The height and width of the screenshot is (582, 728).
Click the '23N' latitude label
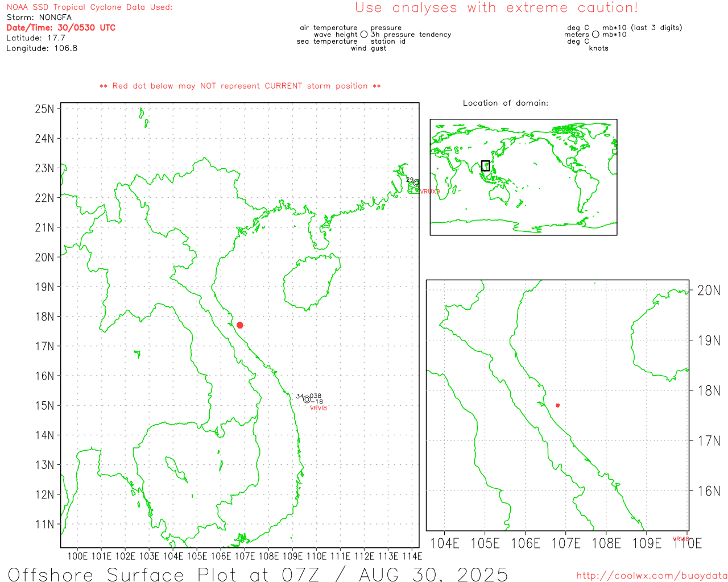click(x=45, y=168)
